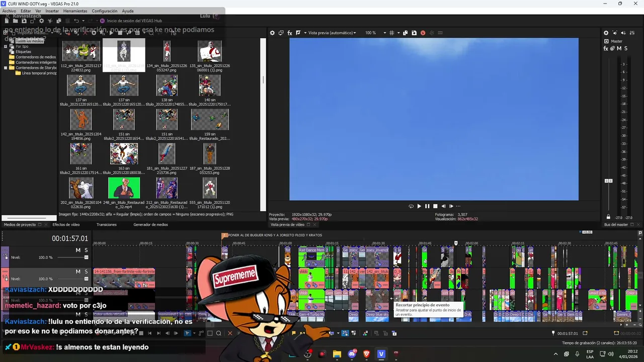Viewport: 644px width, 362px height.
Task: Solo the first video track
Action: (x=86, y=250)
